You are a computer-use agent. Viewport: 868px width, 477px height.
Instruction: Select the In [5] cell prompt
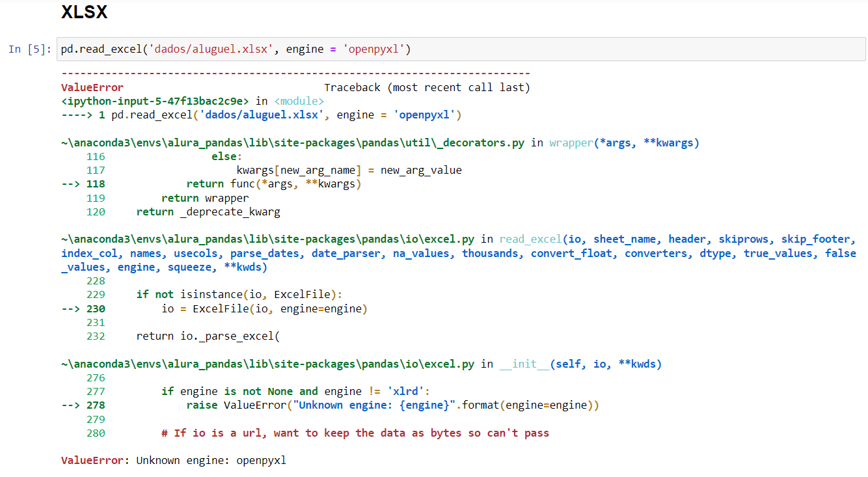[30, 49]
